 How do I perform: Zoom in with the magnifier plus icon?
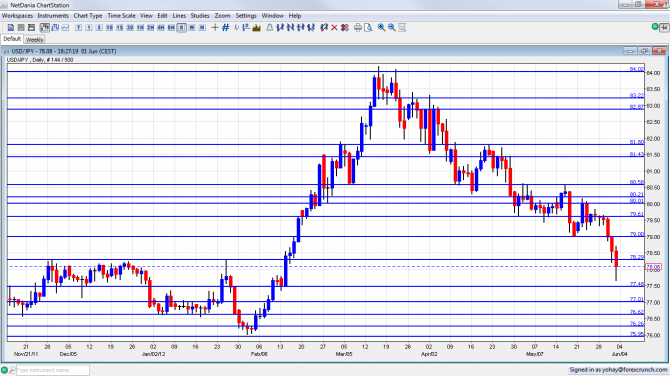[x=381, y=27]
